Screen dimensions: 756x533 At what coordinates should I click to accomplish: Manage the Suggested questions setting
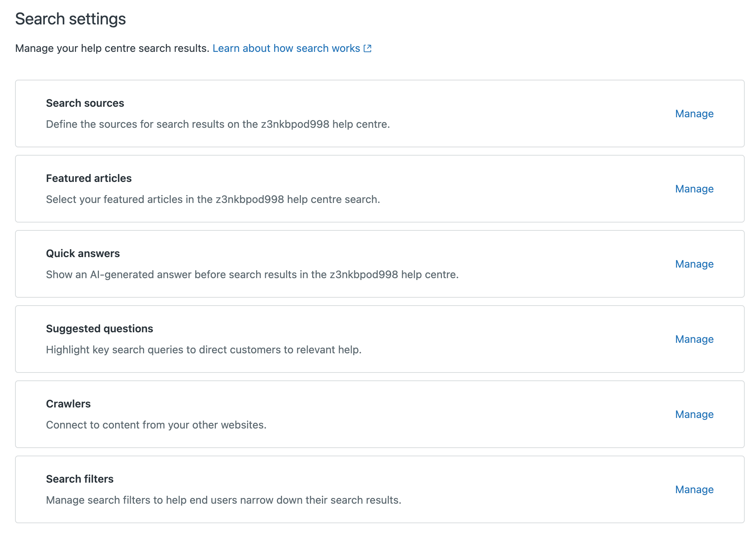694,339
